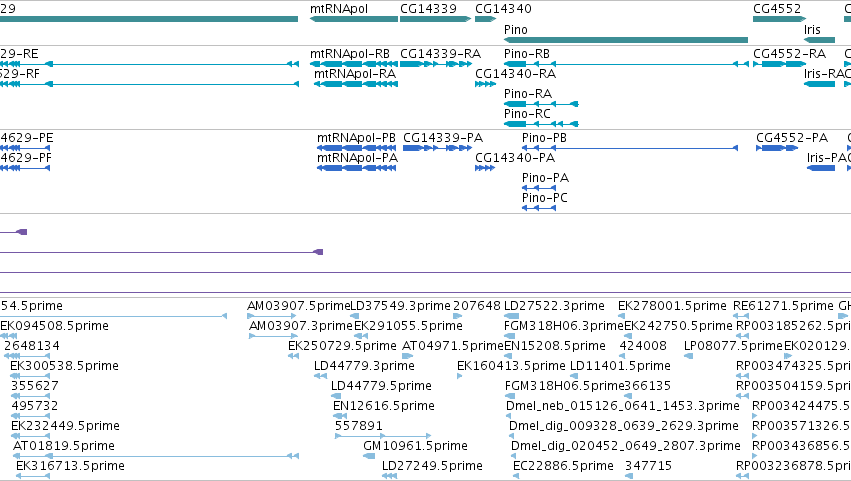This screenshot has height=481, width=851.
Task: Click Dmel_neb_015126_0641_1453.3prime feature
Action: (x=509, y=416)
